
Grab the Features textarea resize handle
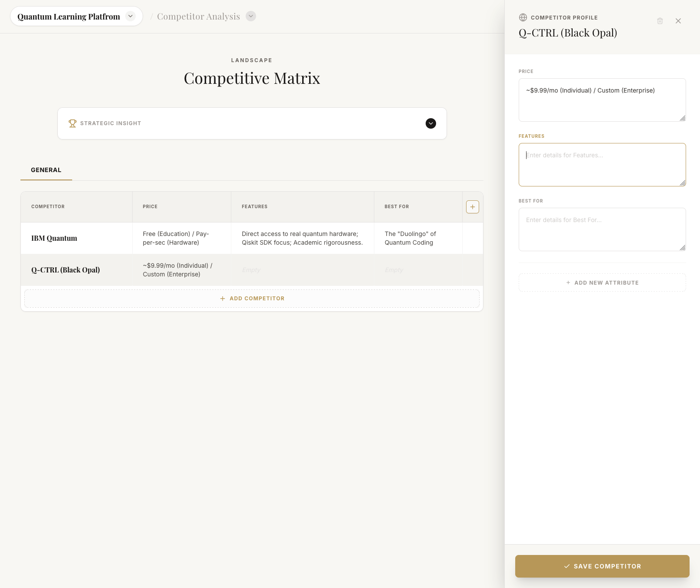[x=683, y=183]
